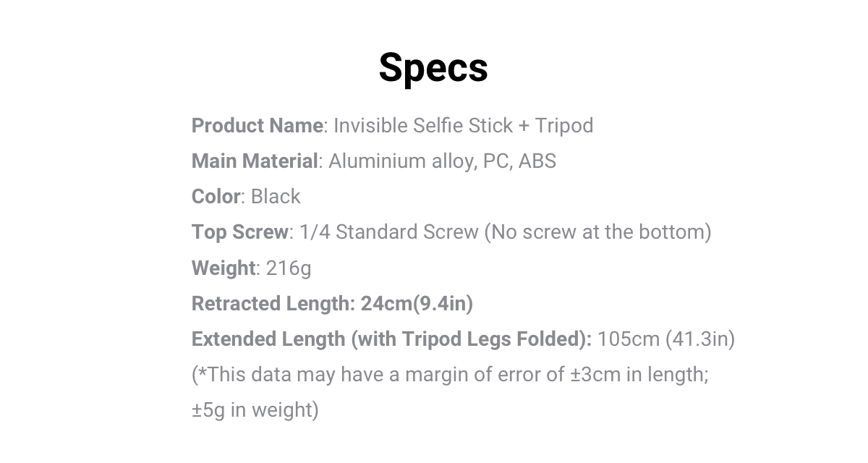Click the Color label

[216, 197]
